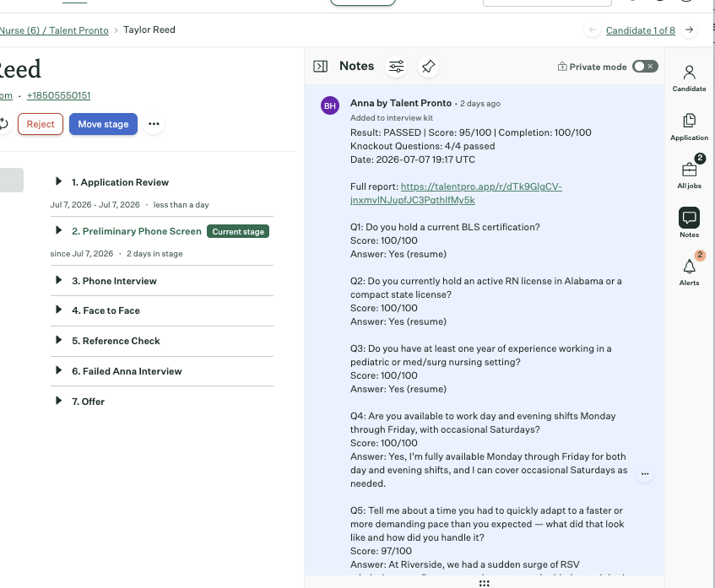715x588 pixels.
Task: Click the "Date: 2026-07-07 19:17 UTC" line
Action: point(413,159)
